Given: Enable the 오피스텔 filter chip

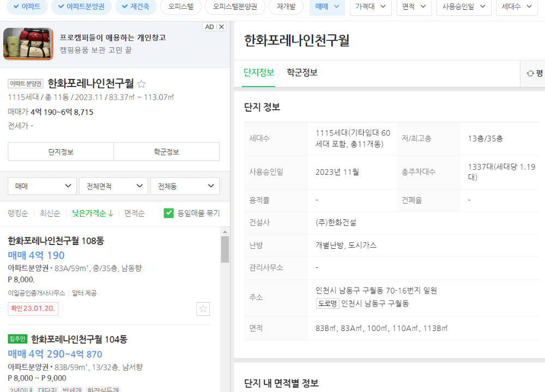Looking at the screenshot, I should pos(181,7).
